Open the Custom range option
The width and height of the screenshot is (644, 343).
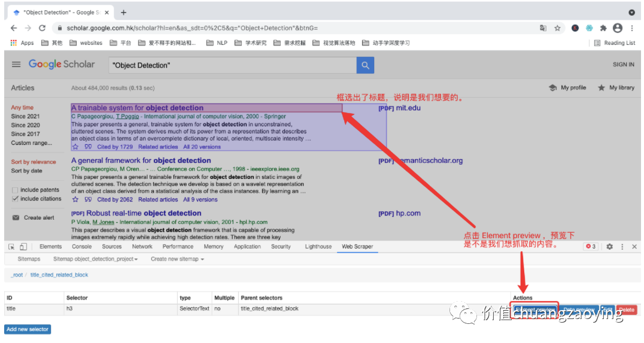[32, 143]
